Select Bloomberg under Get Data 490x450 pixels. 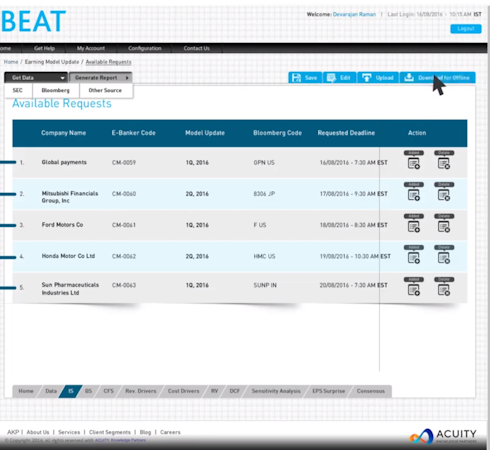(x=56, y=90)
